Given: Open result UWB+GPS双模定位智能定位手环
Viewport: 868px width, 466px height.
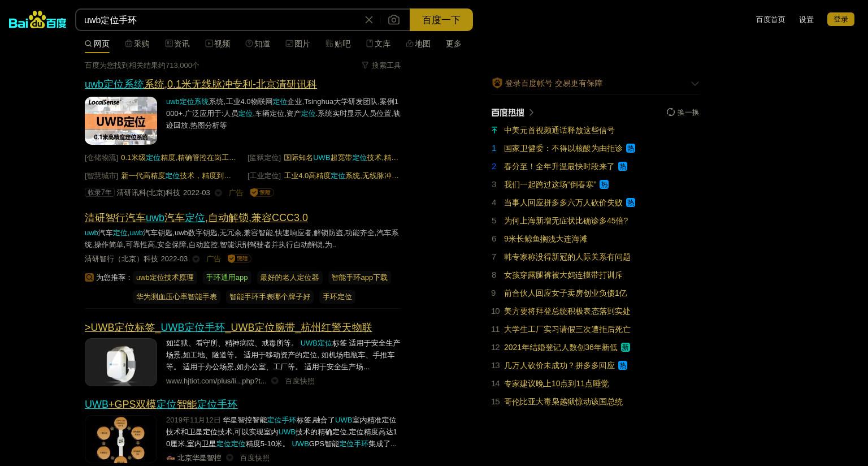Looking at the screenshot, I should tap(161, 404).
